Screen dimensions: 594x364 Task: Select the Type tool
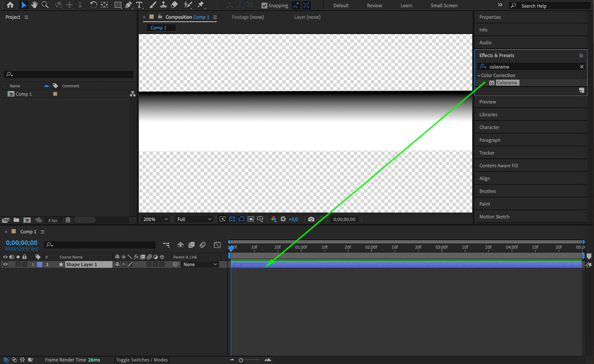(x=139, y=5)
